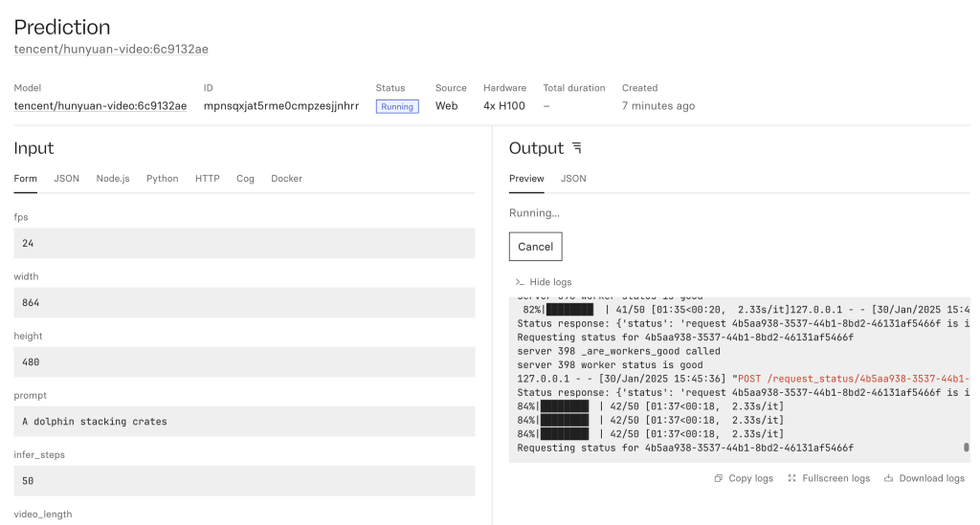980x525 pixels.
Task: Click the red POST /request_status log text
Action: [854, 379]
